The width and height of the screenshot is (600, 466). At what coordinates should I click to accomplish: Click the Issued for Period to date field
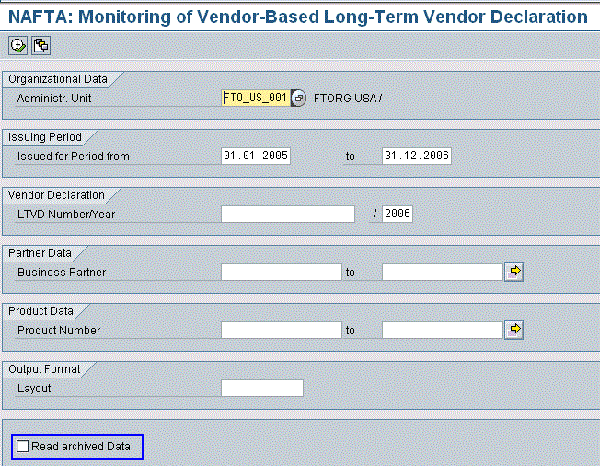coord(417,156)
